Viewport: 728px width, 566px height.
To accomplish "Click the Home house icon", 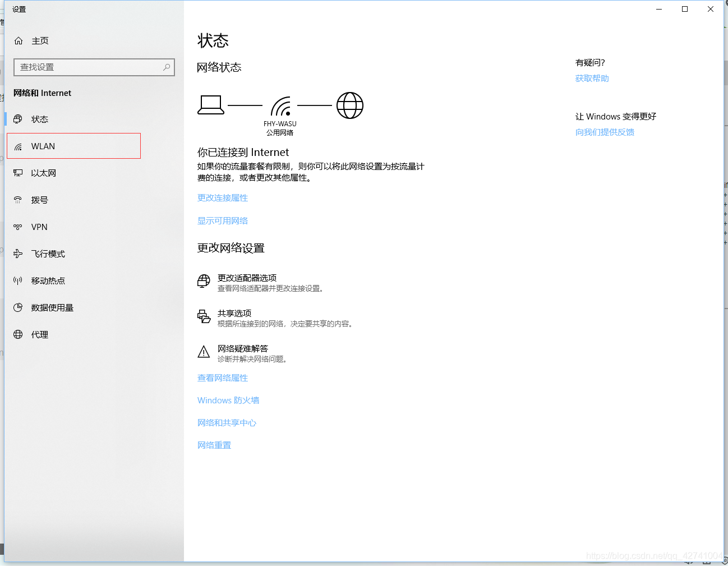I will 19,41.
